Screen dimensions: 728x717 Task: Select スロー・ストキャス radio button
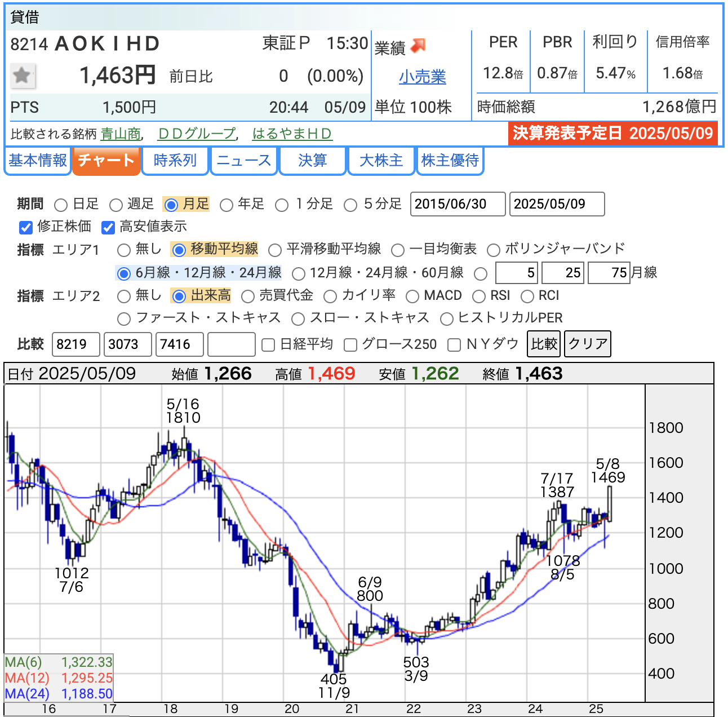298,319
